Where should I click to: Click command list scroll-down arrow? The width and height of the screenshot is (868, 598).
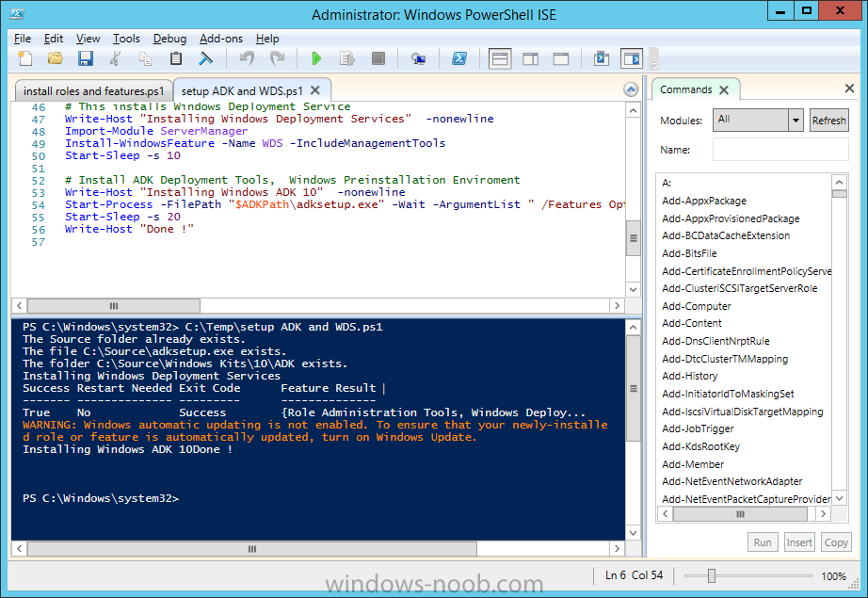[839, 498]
